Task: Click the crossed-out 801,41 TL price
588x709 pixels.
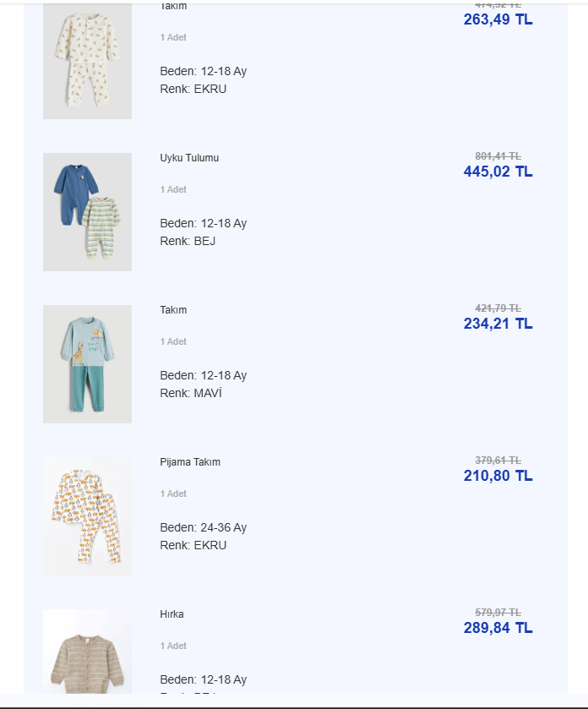Action: (x=498, y=156)
